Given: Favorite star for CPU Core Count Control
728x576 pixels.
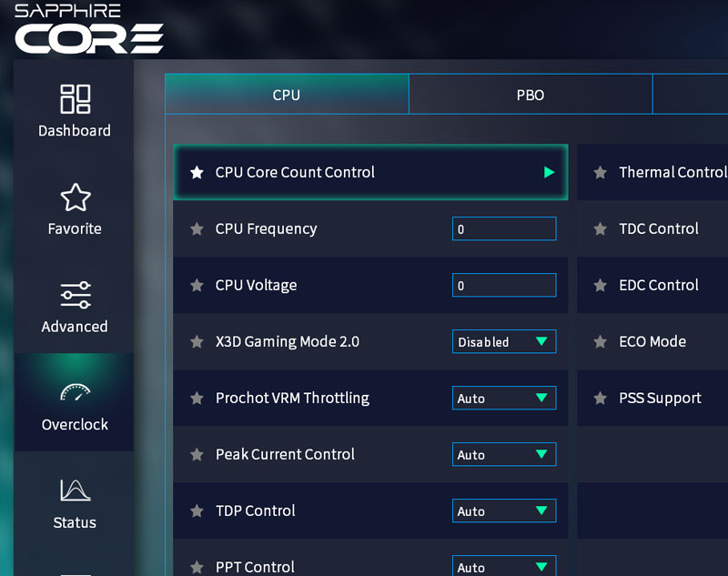Looking at the screenshot, I should point(196,172).
